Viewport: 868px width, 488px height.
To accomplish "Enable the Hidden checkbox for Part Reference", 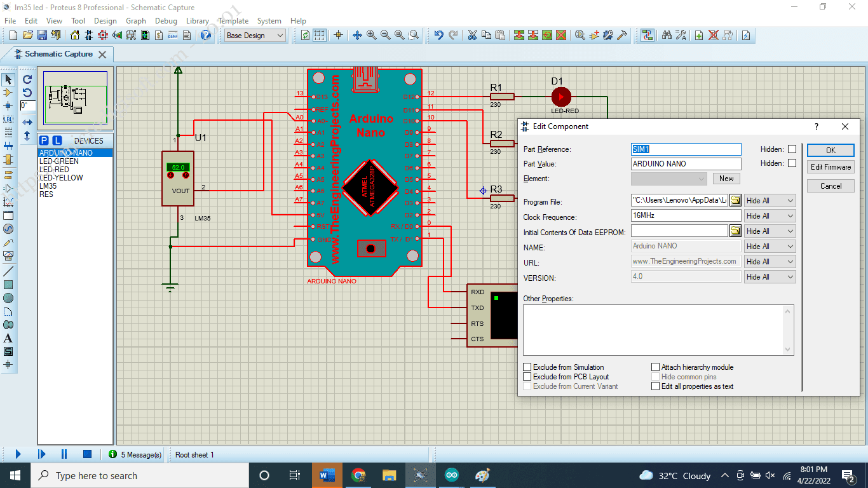I will (790, 149).
